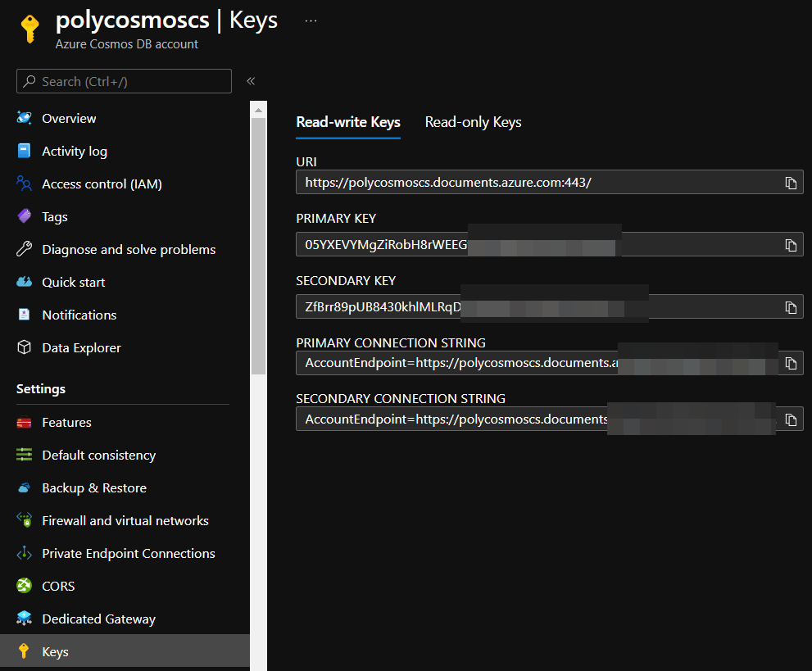The height and width of the screenshot is (671, 812).
Task: Collapse the sidebar navigation menu
Action: tap(251, 81)
